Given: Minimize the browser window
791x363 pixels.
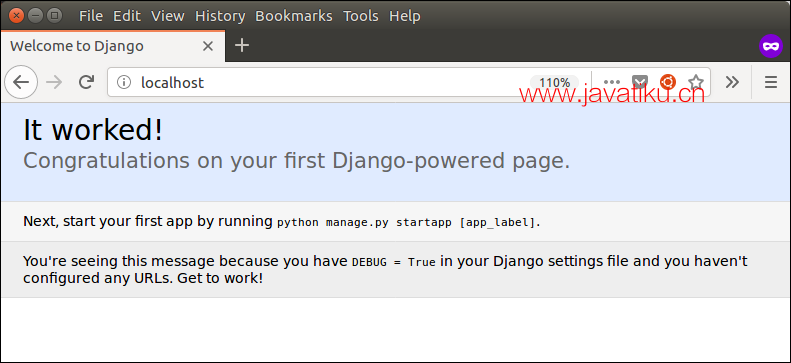Looking at the screenshot, I should point(35,16).
